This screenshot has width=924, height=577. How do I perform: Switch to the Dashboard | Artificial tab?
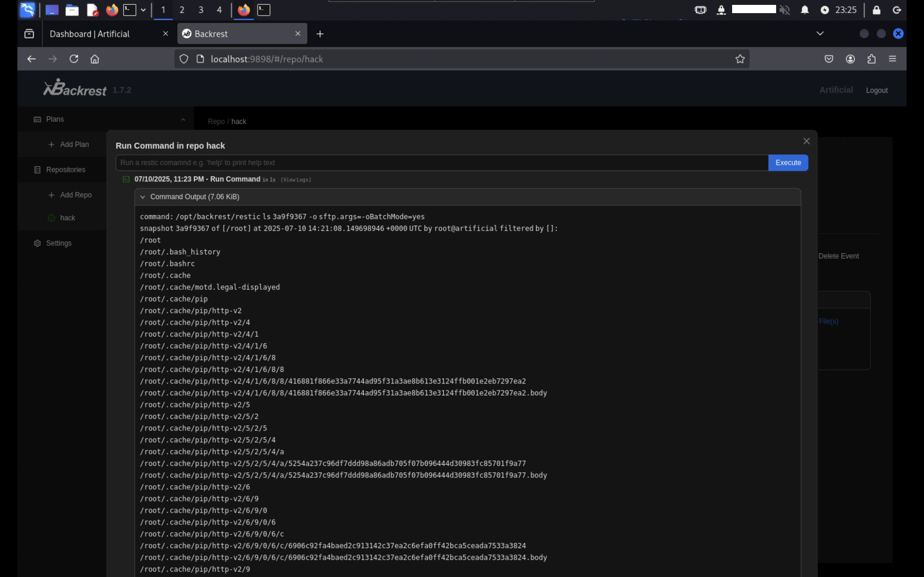click(90, 34)
